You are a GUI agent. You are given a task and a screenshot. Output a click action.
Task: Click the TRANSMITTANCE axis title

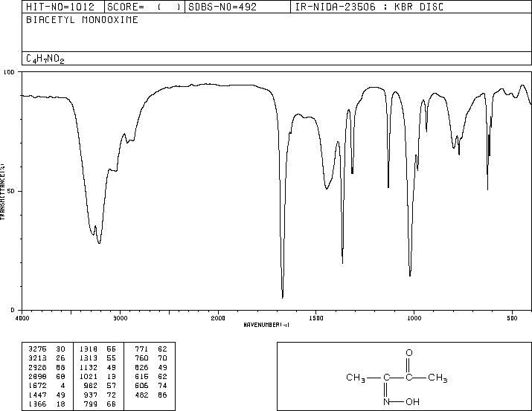(x=2, y=191)
